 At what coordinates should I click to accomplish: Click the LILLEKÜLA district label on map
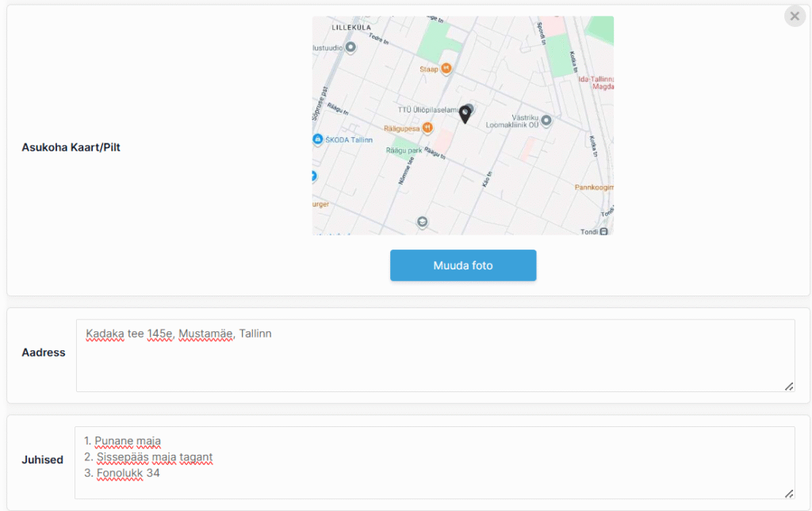pos(351,26)
